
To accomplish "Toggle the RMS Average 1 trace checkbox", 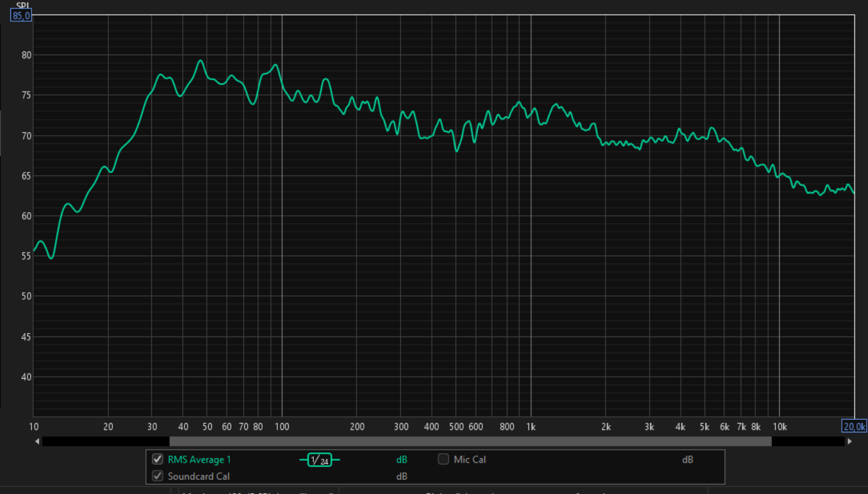I will 158,459.
